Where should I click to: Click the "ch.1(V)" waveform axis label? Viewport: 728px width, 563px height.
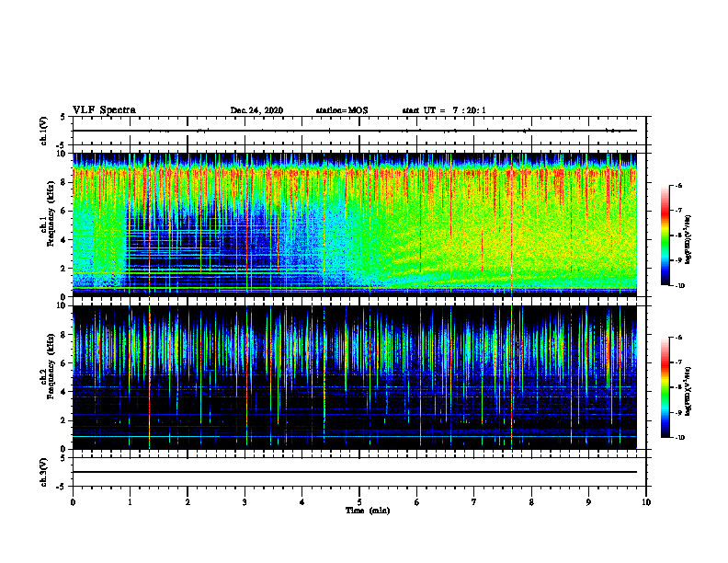click(44, 131)
